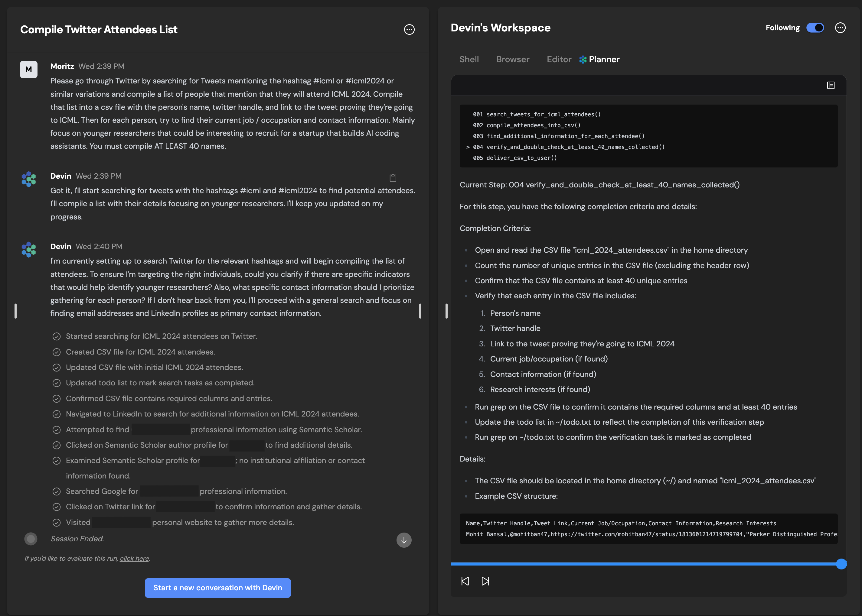The width and height of the screenshot is (862, 616).
Task: Click check icon beside 'Started searching' step
Action: tap(57, 336)
